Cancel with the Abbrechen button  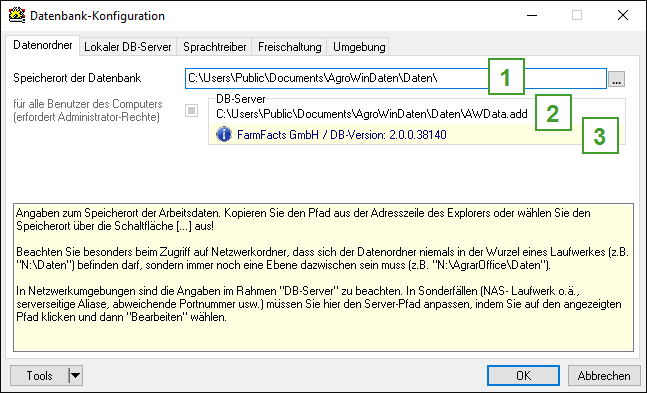click(x=604, y=375)
